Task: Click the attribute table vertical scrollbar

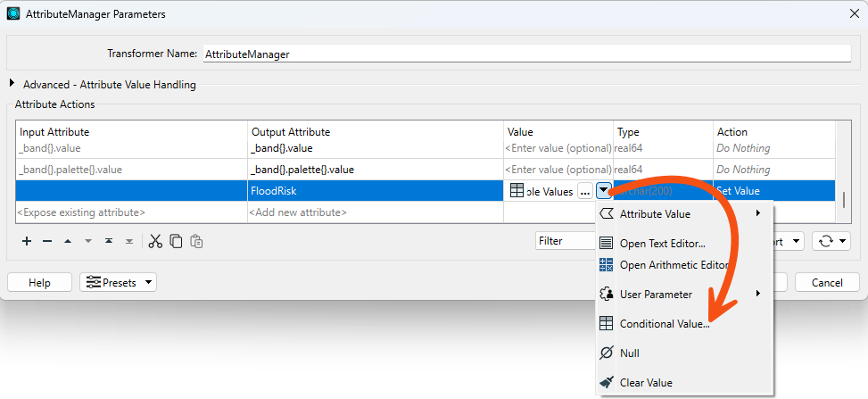Action: click(844, 198)
